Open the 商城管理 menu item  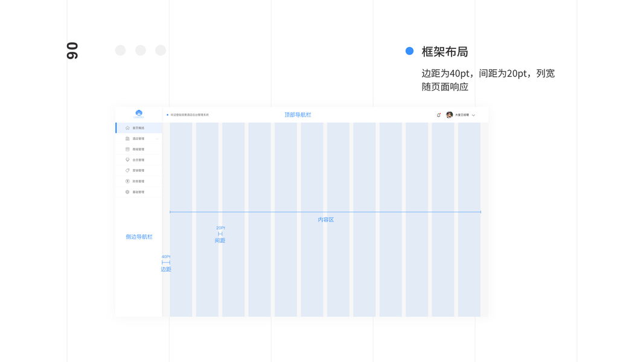click(x=139, y=150)
